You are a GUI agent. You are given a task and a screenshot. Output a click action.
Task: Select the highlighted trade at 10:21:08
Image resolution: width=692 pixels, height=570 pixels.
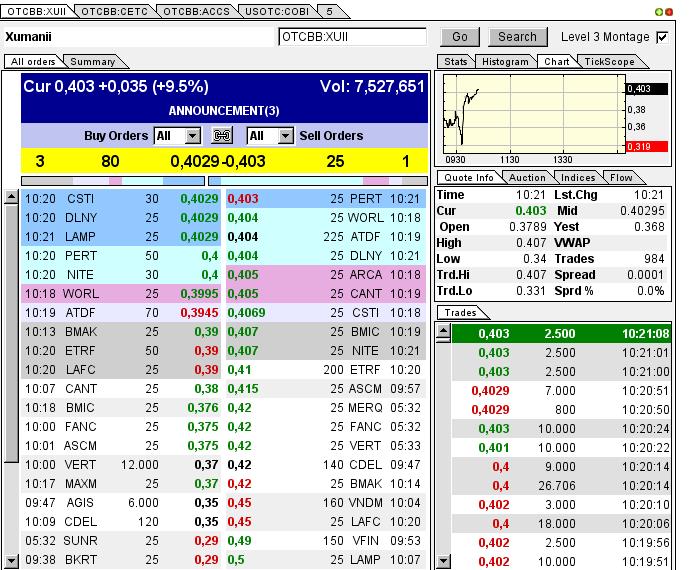click(561, 334)
